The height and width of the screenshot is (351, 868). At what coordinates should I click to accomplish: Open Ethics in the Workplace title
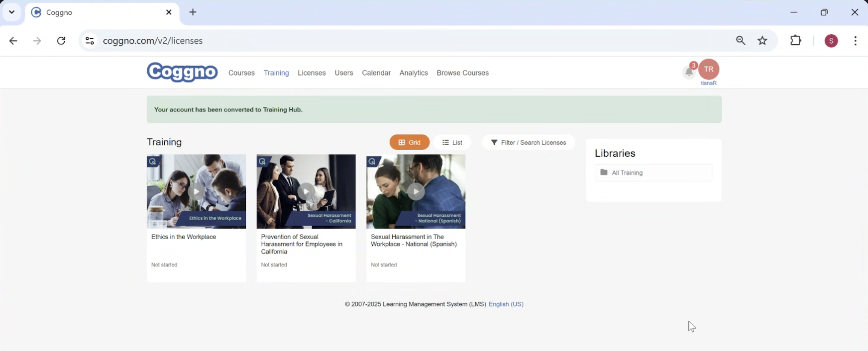(184, 237)
